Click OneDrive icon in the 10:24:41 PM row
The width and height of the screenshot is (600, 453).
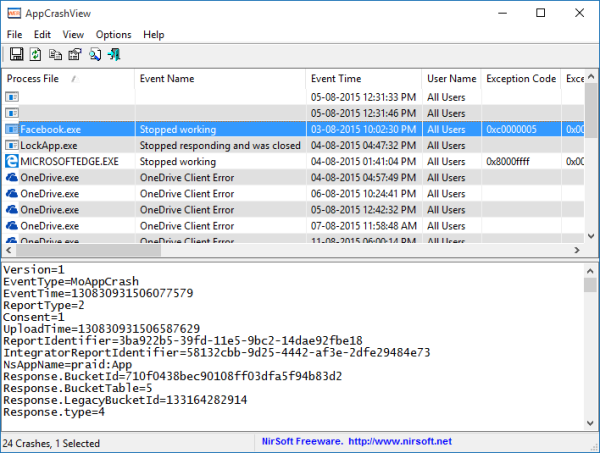tap(12, 194)
